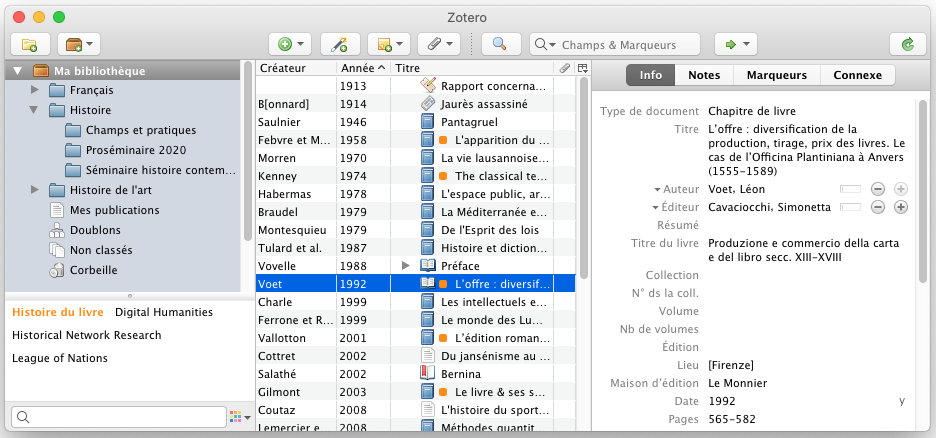Image resolution: width=936 pixels, height=438 pixels.
Task: Sort by Titre column header
Action: pos(472,68)
